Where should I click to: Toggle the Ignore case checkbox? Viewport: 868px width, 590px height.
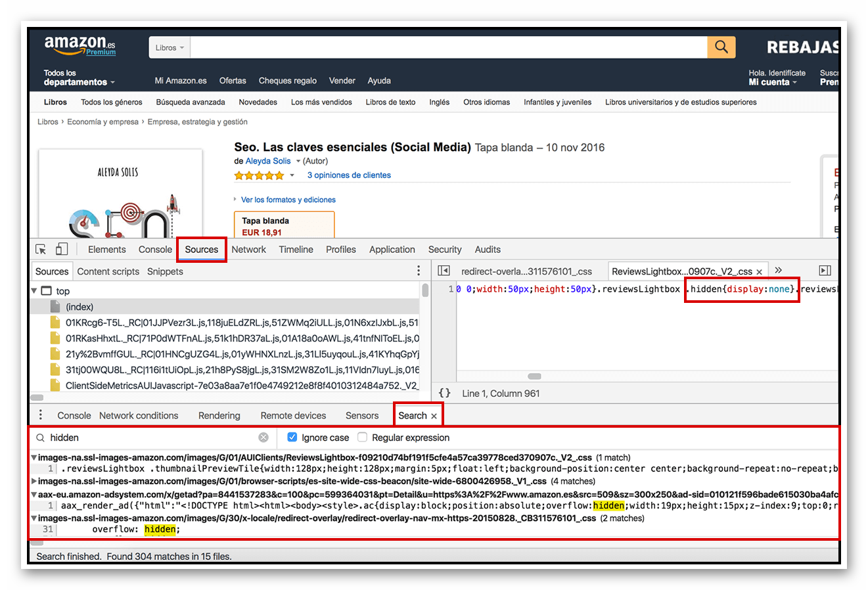(x=292, y=437)
